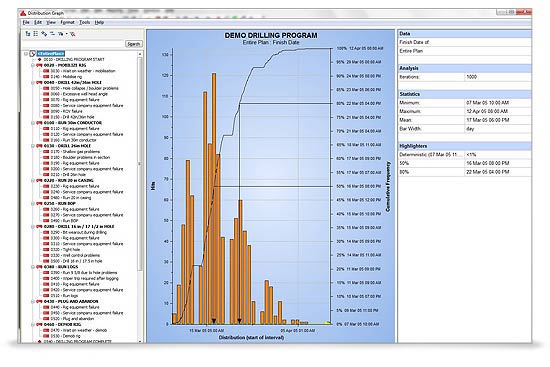Click the Iterations value 1000
This screenshot has height=367, width=550.
point(471,77)
